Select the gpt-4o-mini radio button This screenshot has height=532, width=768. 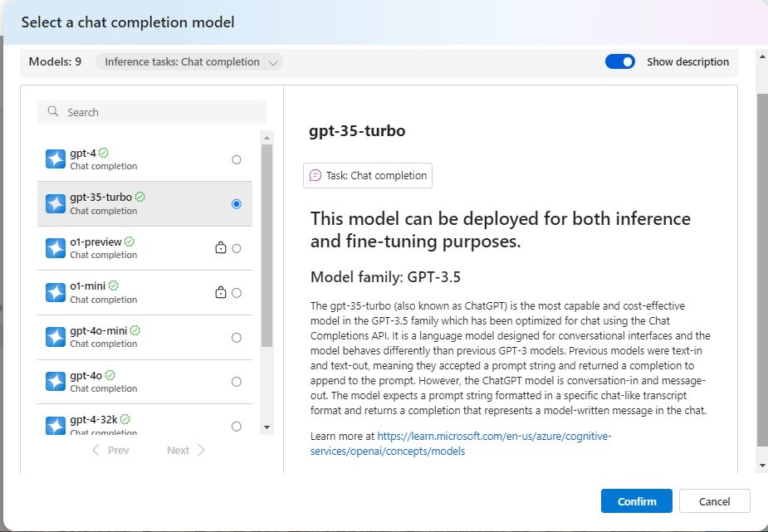click(x=237, y=338)
